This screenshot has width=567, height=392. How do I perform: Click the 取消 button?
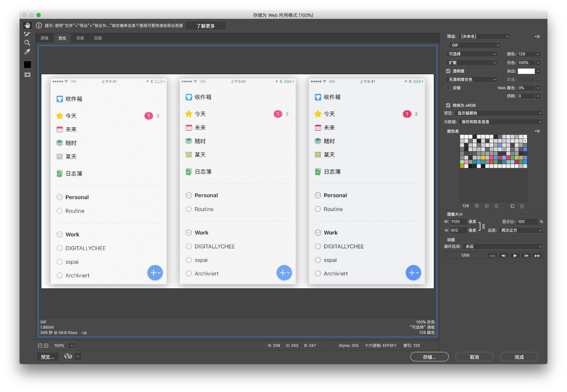pos(474,357)
